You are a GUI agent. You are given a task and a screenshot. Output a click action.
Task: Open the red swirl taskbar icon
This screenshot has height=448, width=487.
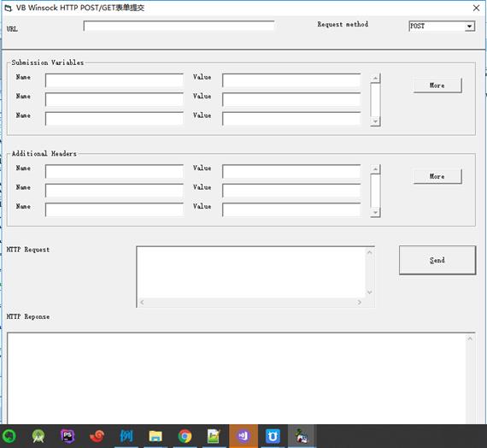tap(97, 436)
